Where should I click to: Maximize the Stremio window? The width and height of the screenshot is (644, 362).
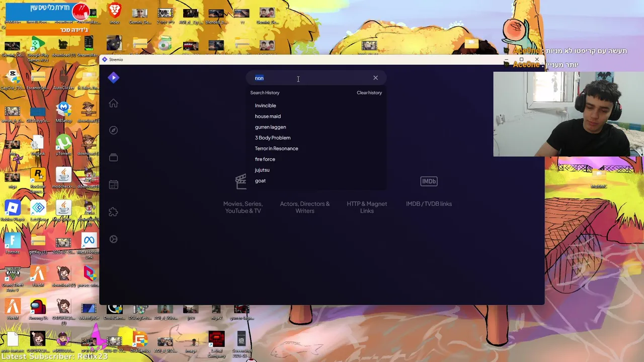[521, 59]
